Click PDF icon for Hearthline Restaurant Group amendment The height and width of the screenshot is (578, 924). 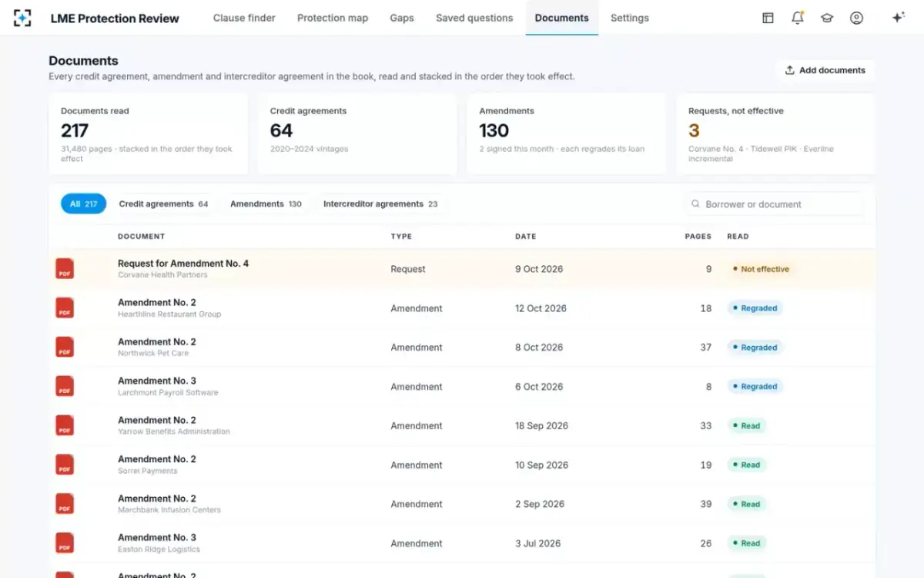(x=65, y=308)
